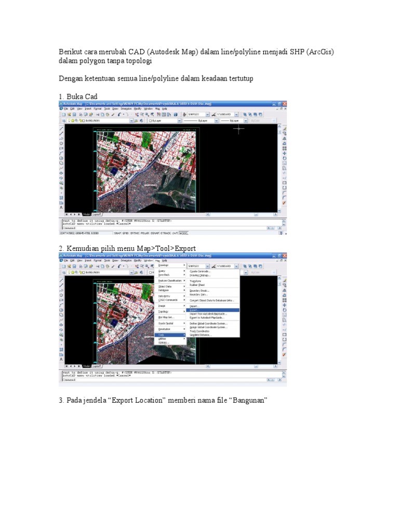Open the BANGUNAN layer dropdown in step 2

(x=131, y=272)
